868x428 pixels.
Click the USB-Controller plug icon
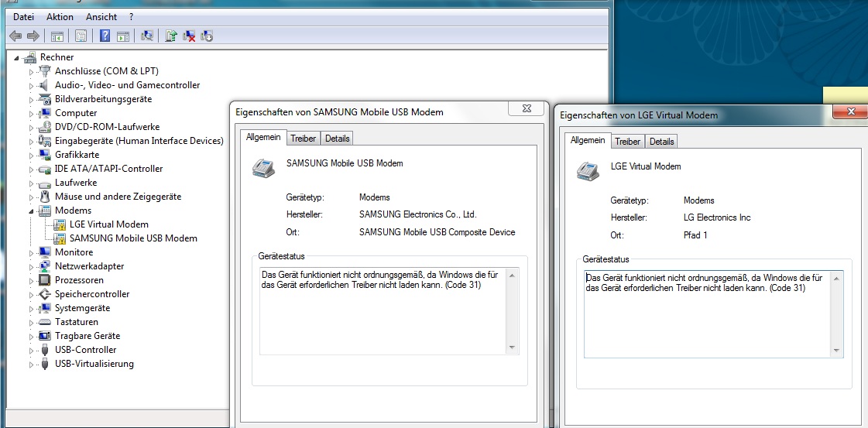(x=45, y=350)
